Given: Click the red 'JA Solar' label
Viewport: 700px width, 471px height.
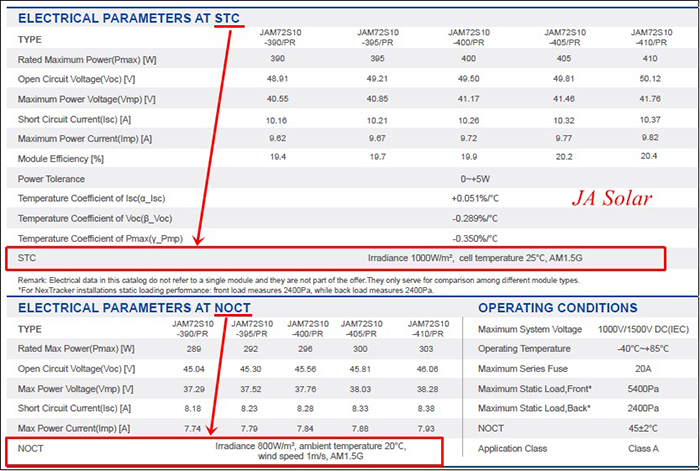Looking at the screenshot, I should point(612,198).
